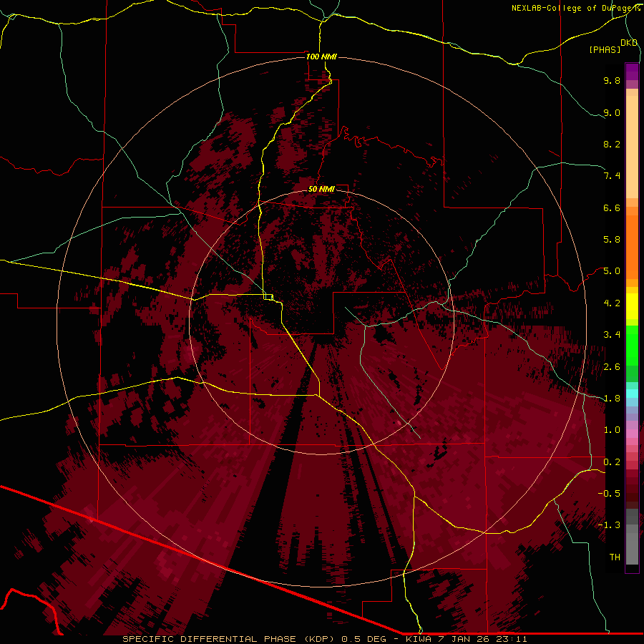This screenshot has height=644, width=644.
Task: Click the yellow segment of the color bar
Action: pos(632,306)
